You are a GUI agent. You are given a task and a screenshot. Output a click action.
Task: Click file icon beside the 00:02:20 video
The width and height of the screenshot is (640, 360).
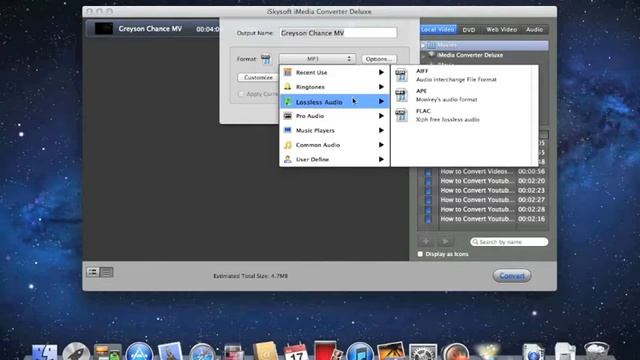pos(428,181)
